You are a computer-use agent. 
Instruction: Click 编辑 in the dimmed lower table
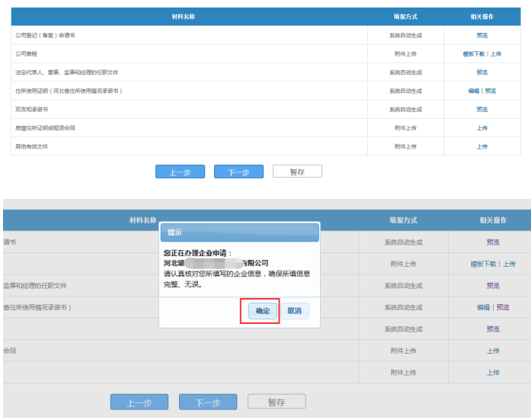[x=483, y=307]
